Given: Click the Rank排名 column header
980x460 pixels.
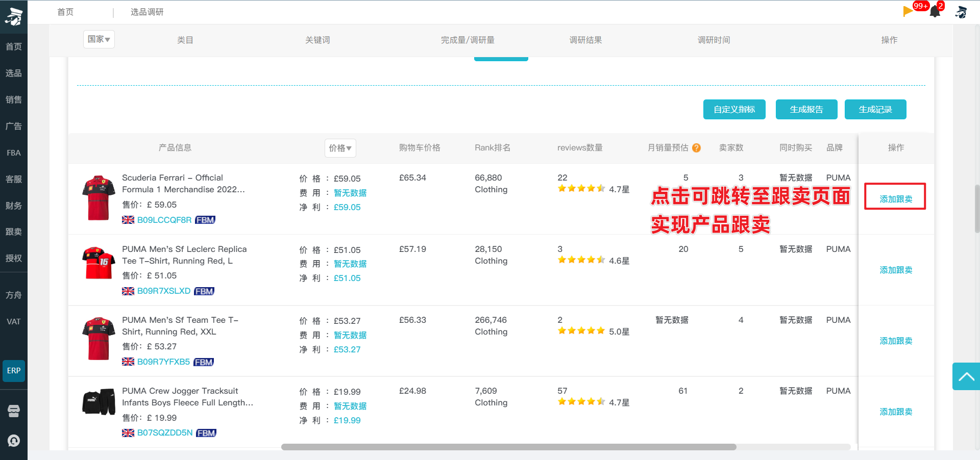Looking at the screenshot, I should pos(493,148).
